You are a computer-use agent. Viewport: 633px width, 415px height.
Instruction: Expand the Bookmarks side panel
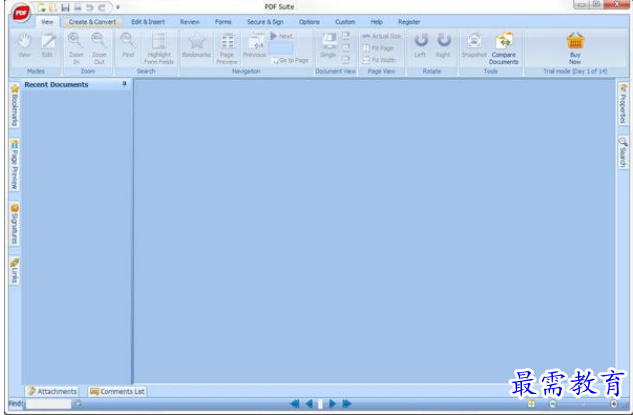pyautogui.click(x=15, y=106)
